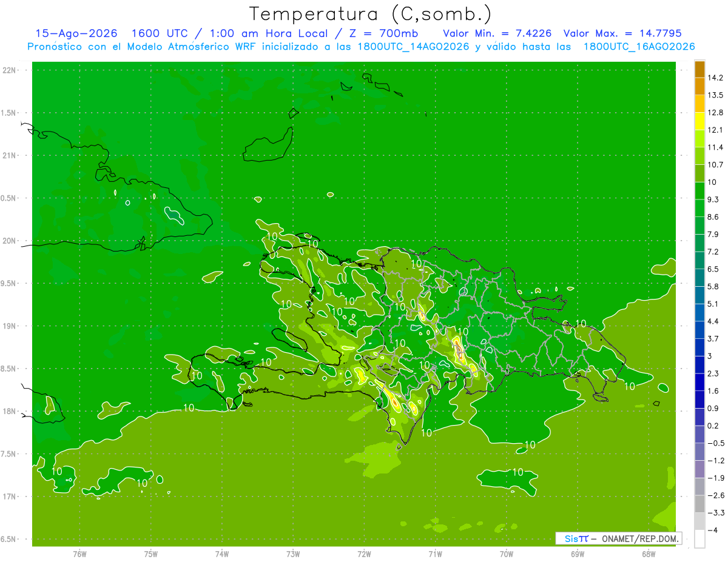This screenshot has width=728, height=562.
Task: Click the "19N" latitude axis label
Action: [x=9, y=326]
